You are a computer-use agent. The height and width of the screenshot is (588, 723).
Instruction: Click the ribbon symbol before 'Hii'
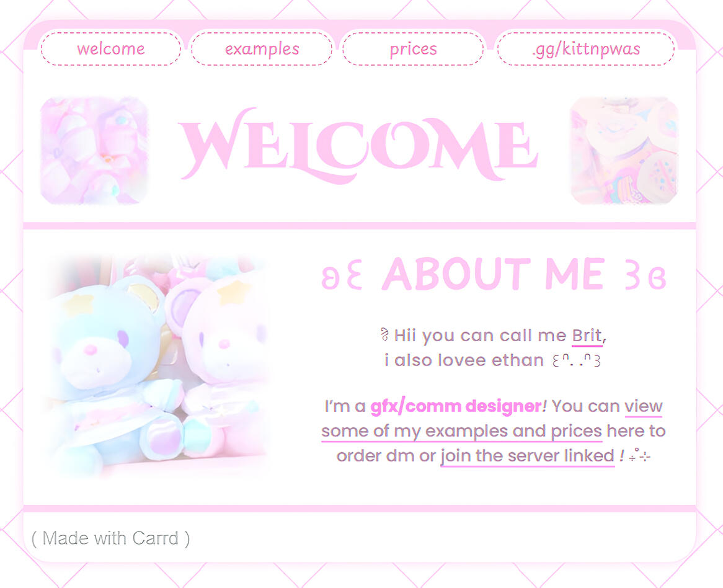(384, 334)
